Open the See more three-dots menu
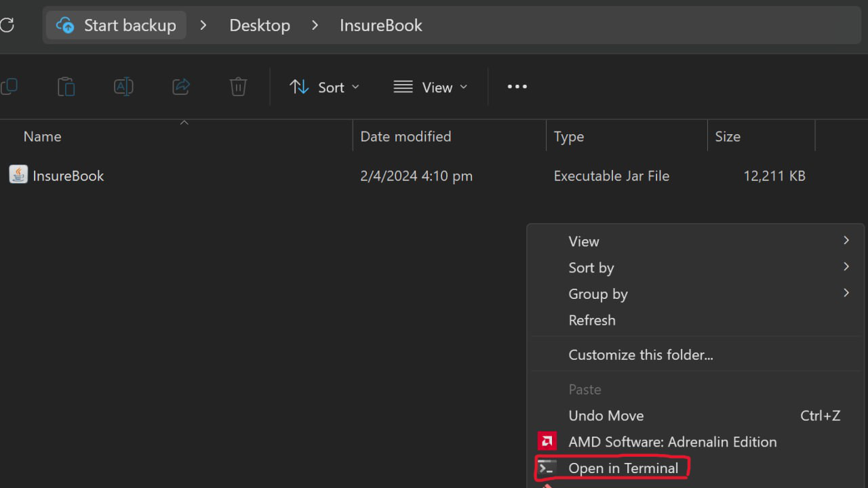 click(x=517, y=87)
